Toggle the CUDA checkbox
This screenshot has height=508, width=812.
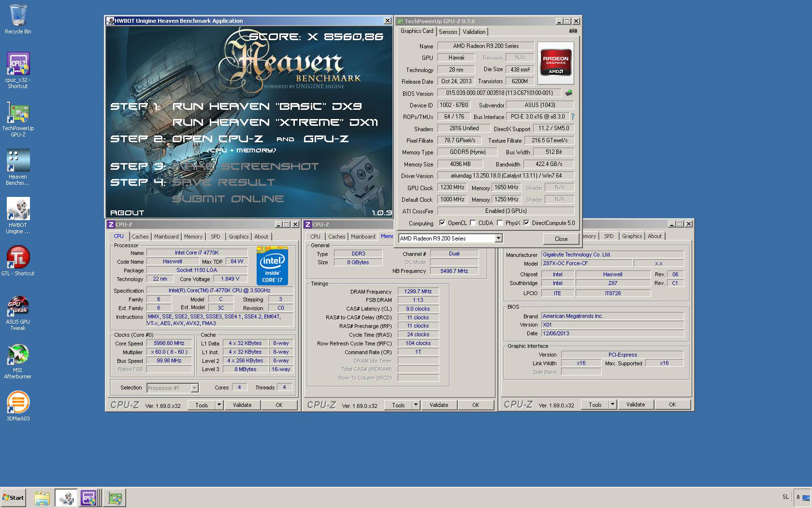[473, 223]
